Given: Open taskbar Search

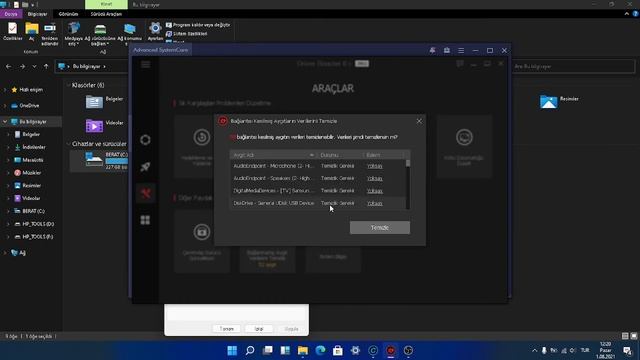Looking at the screenshot, I should click(250, 351).
